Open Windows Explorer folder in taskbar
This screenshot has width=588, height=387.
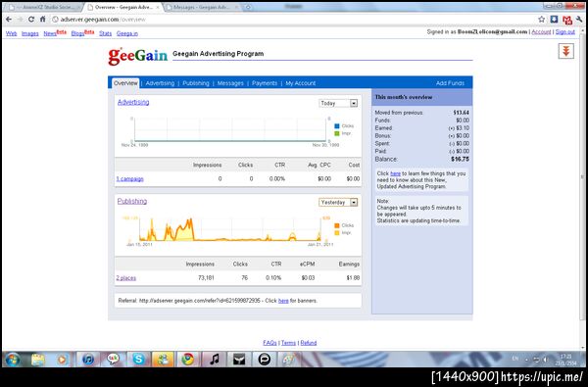(37, 360)
